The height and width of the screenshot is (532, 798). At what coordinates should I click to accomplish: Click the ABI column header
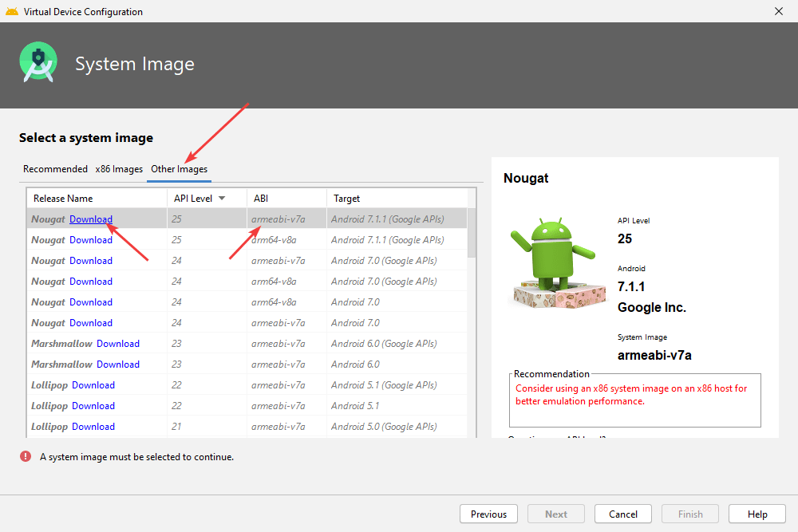261,199
